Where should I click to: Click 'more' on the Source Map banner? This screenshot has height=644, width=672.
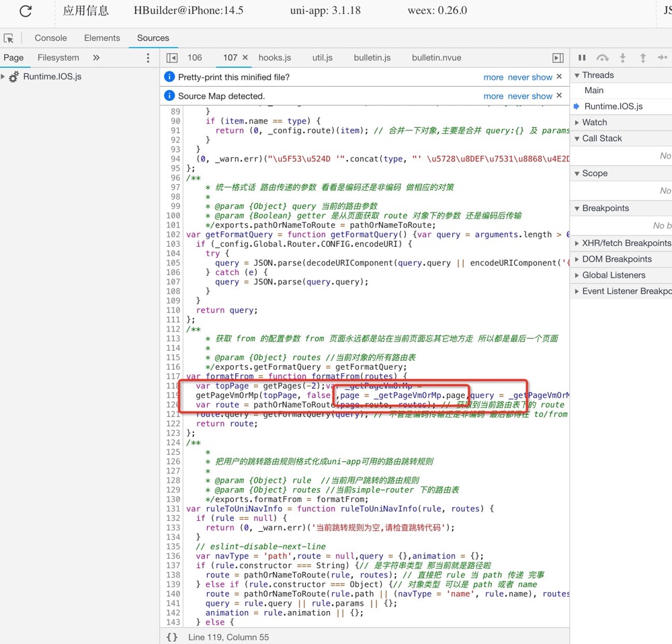(x=493, y=96)
